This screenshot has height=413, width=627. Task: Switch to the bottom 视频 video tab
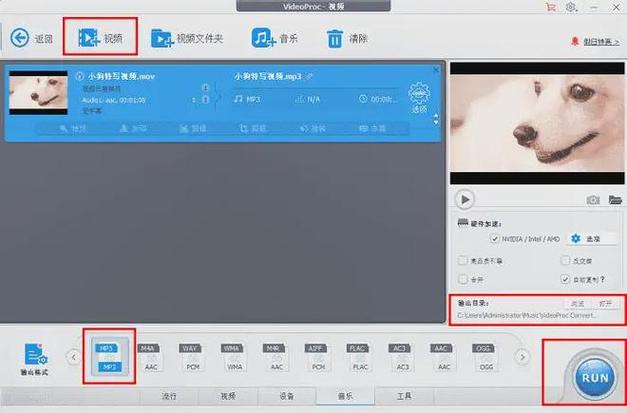(x=228, y=396)
